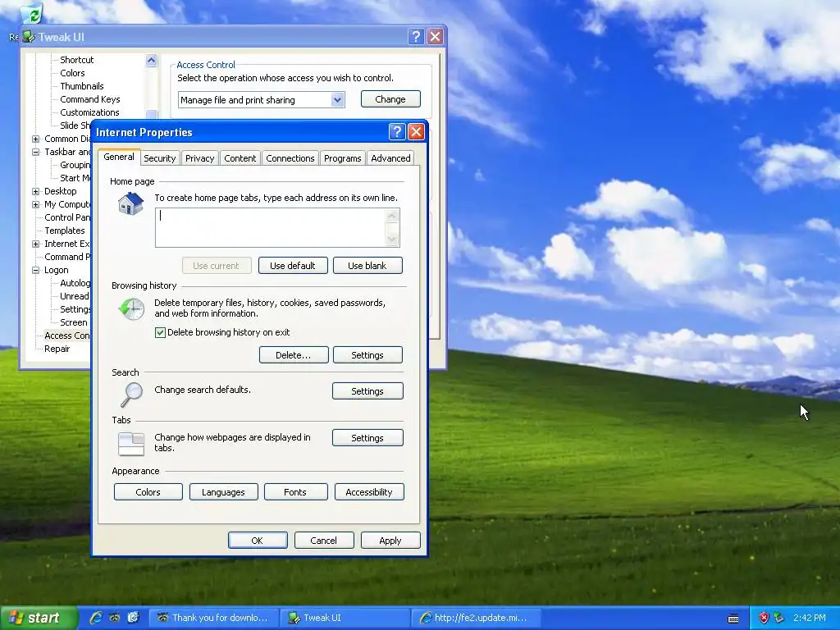Collapse the Taskbar tree node

[36, 152]
